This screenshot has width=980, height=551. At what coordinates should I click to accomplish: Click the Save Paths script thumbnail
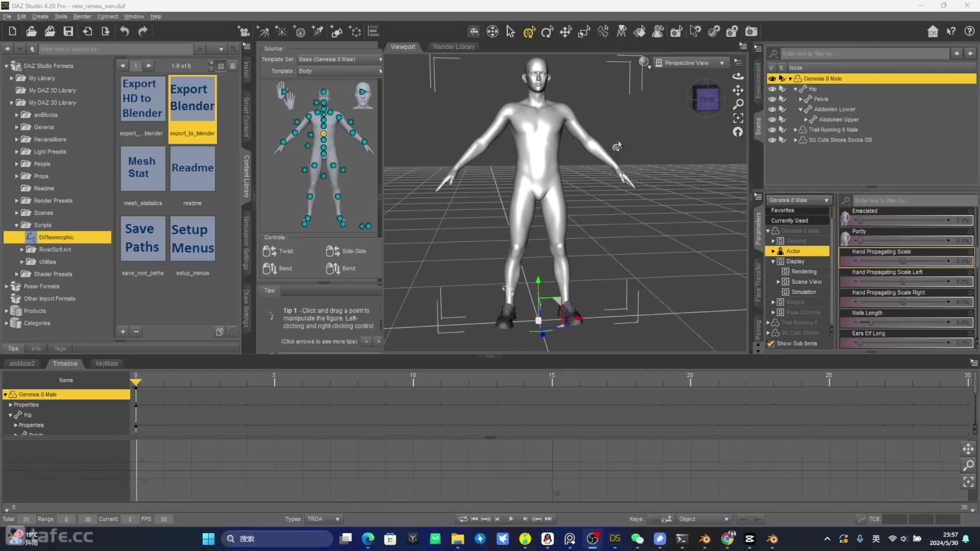click(x=143, y=238)
